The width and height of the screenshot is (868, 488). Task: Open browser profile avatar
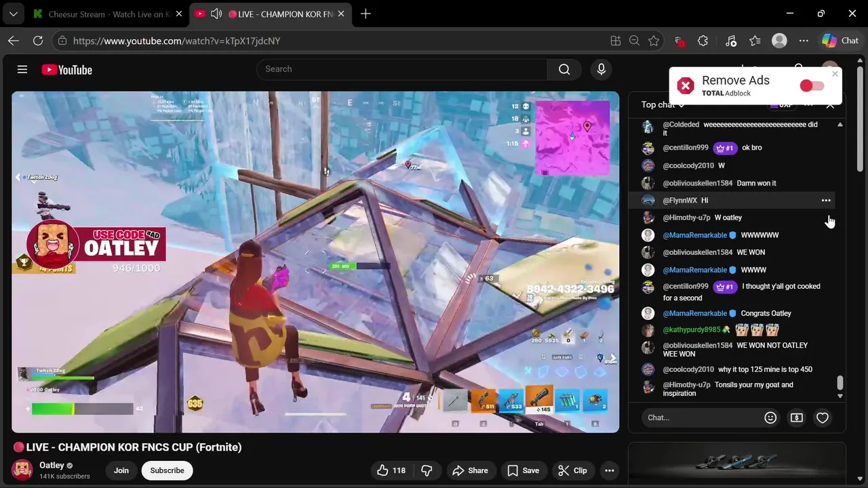tap(780, 41)
